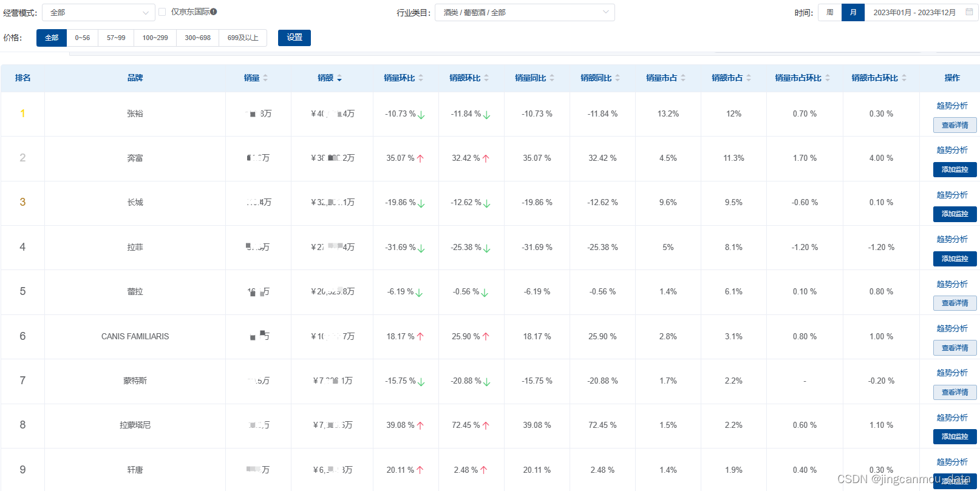Click brand name 蒙特斯

[135, 381]
